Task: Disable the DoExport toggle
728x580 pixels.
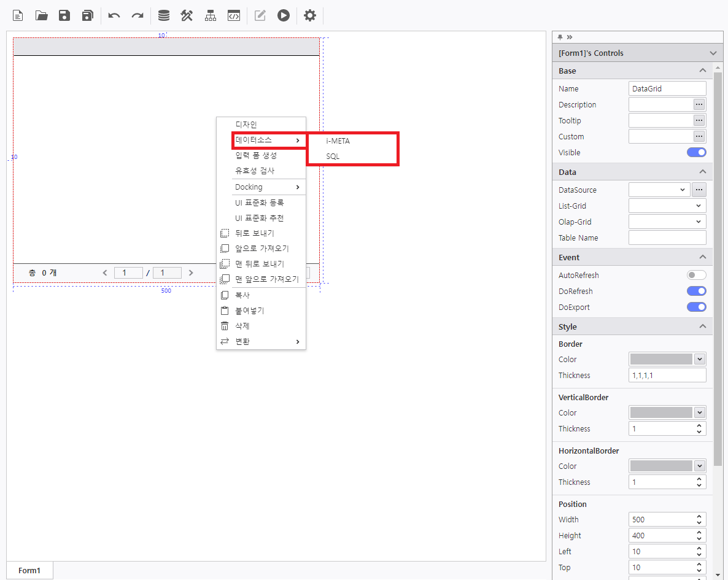Action: (696, 307)
